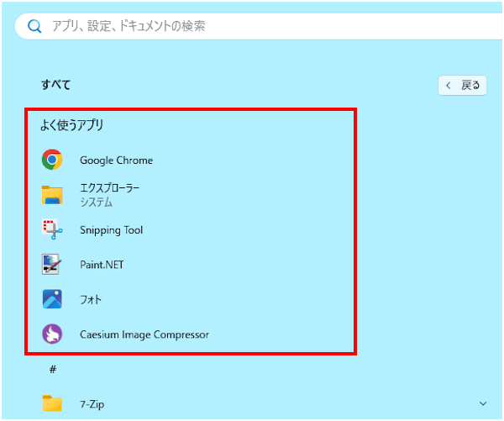Screen dimensions: 504x421
Task: Click the すべて heading
Action: [56, 85]
